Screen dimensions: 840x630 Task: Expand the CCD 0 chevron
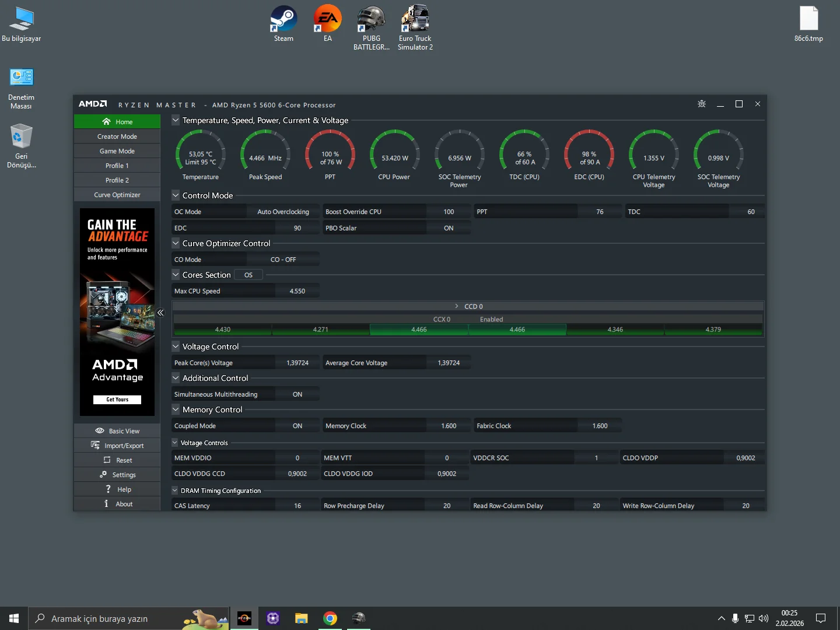[457, 306]
